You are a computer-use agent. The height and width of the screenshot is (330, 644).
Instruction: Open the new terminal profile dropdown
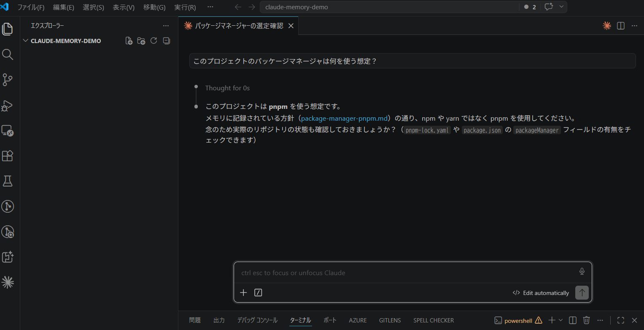click(x=560, y=320)
